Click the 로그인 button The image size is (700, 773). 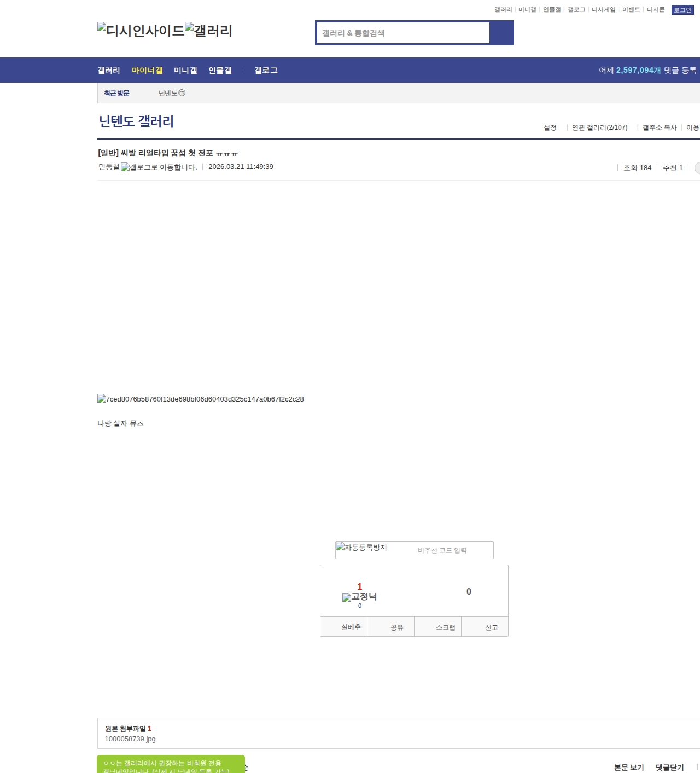pos(682,10)
